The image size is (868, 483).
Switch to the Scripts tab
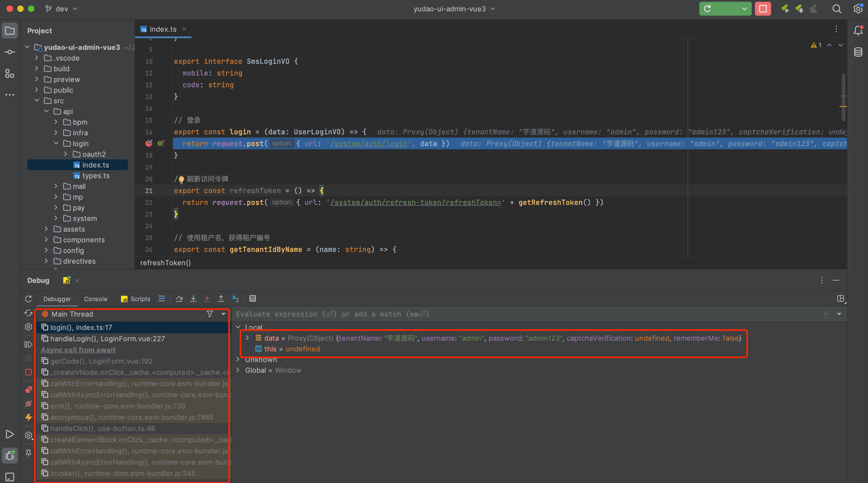(x=136, y=299)
